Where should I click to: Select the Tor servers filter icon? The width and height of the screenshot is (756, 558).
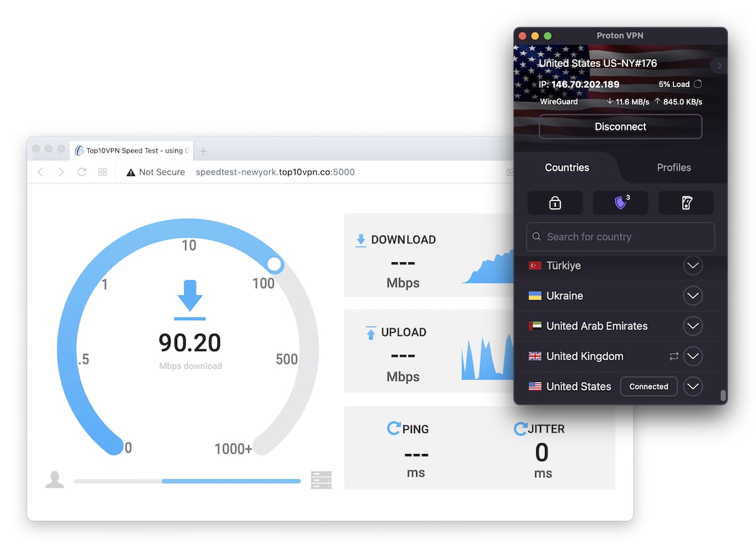685,202
